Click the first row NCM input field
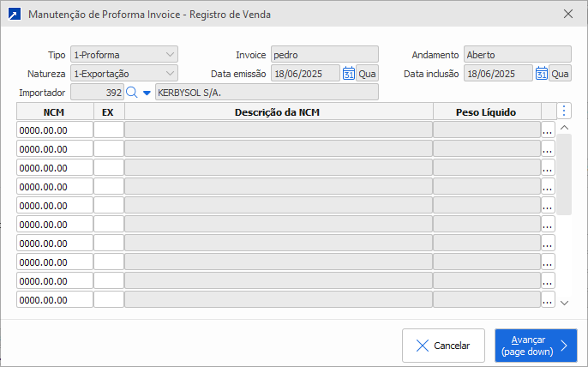This screenshot has width=588, height=367. 55,129
